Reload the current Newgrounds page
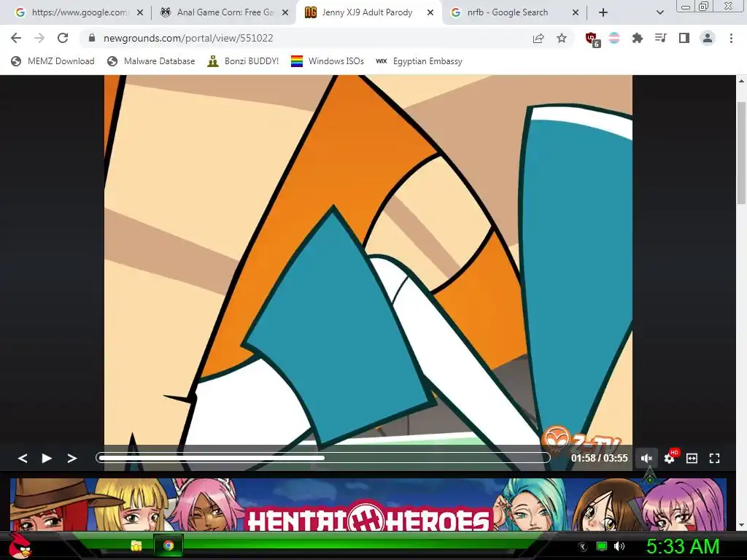 (63, 38)
